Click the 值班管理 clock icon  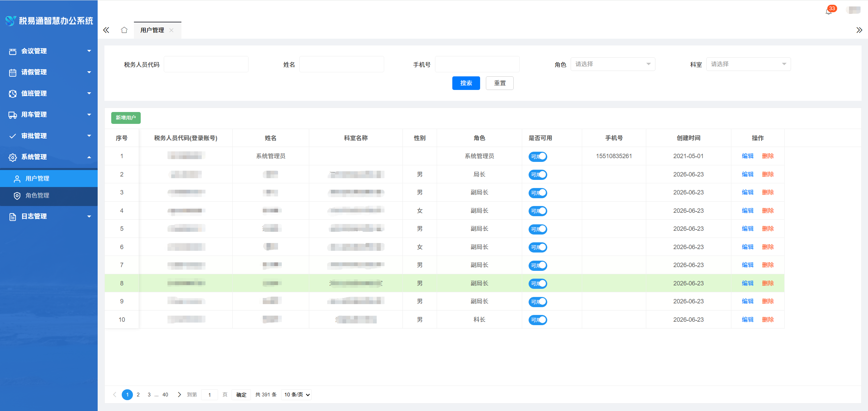tap(13, 94)
